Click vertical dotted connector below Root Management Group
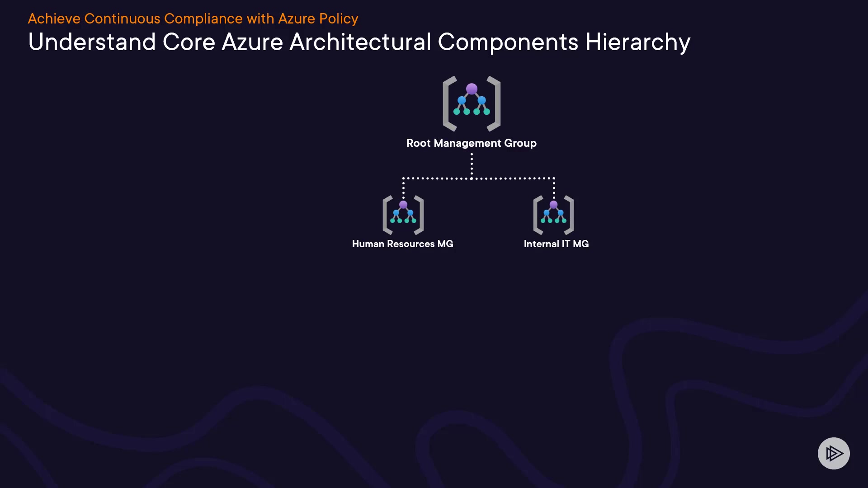 tap(472, 165)
